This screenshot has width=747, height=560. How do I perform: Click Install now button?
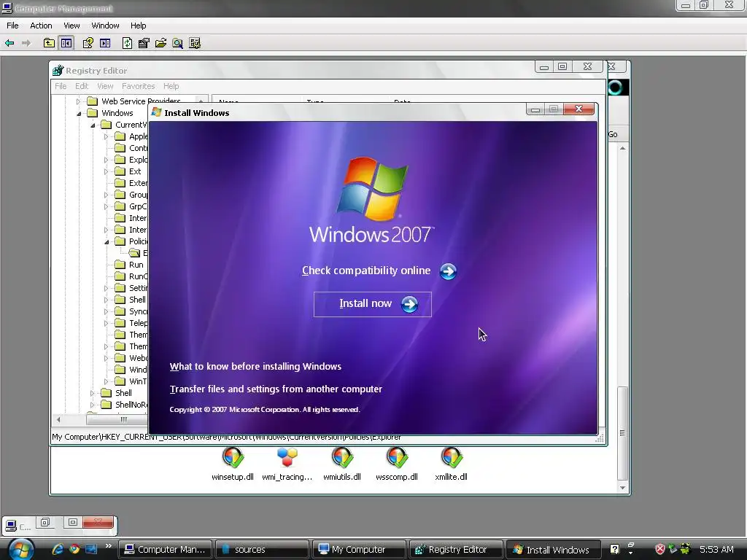tap(373, 304)
